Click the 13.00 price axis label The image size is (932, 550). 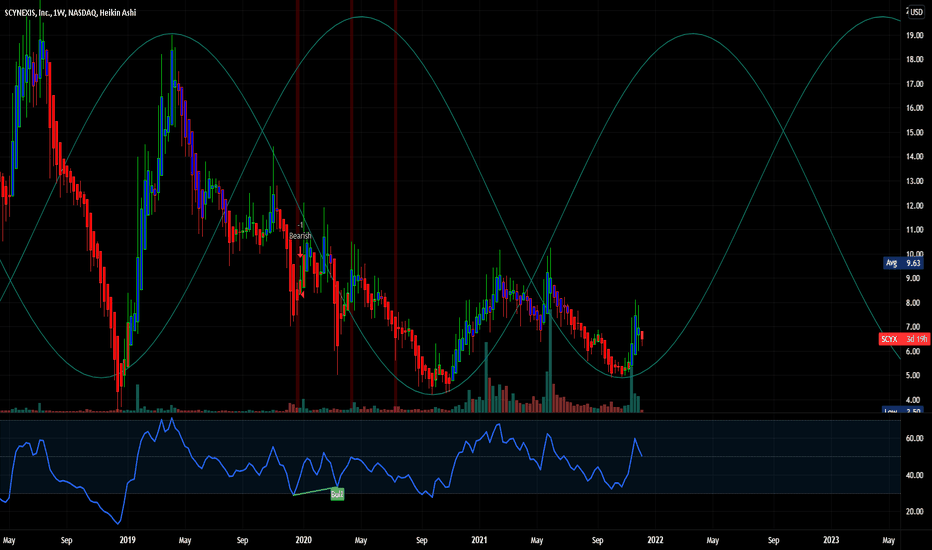tap(914, 181)
